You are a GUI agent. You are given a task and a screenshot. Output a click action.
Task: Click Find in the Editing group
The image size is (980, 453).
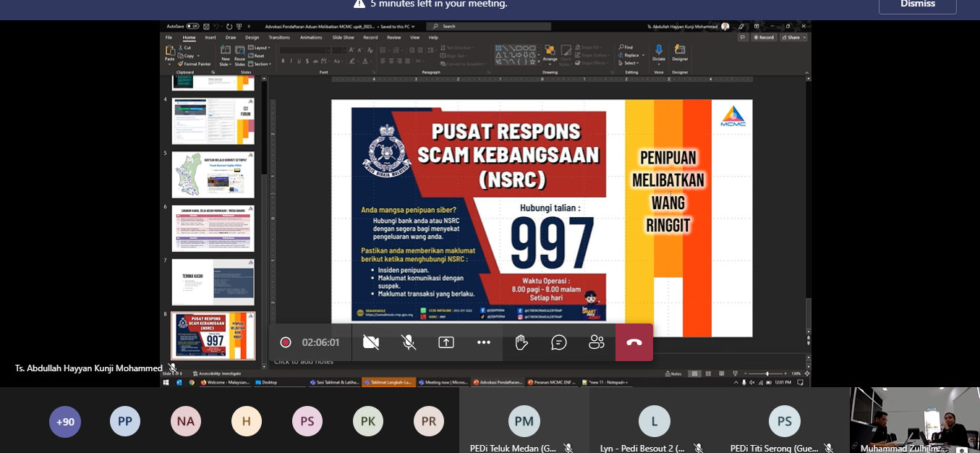tap(626, 47)
